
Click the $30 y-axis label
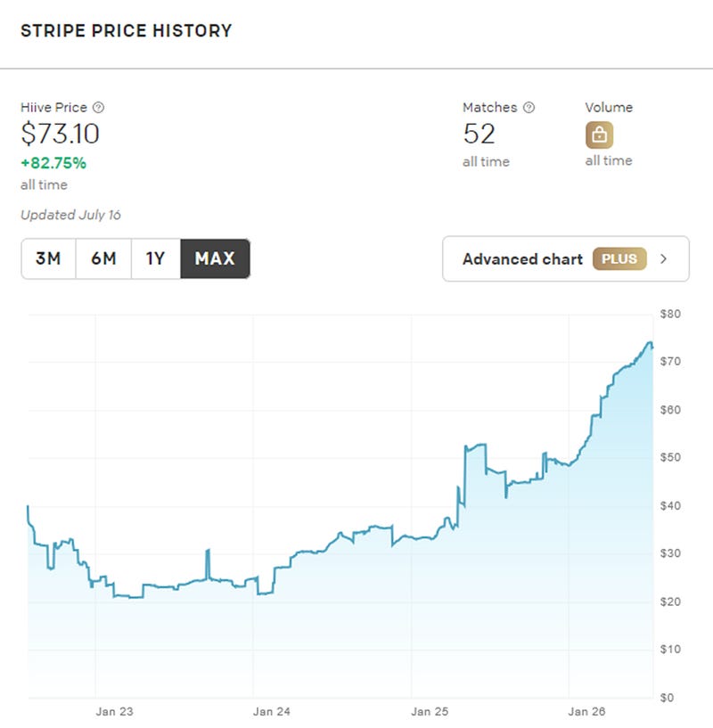click(670, 553)
